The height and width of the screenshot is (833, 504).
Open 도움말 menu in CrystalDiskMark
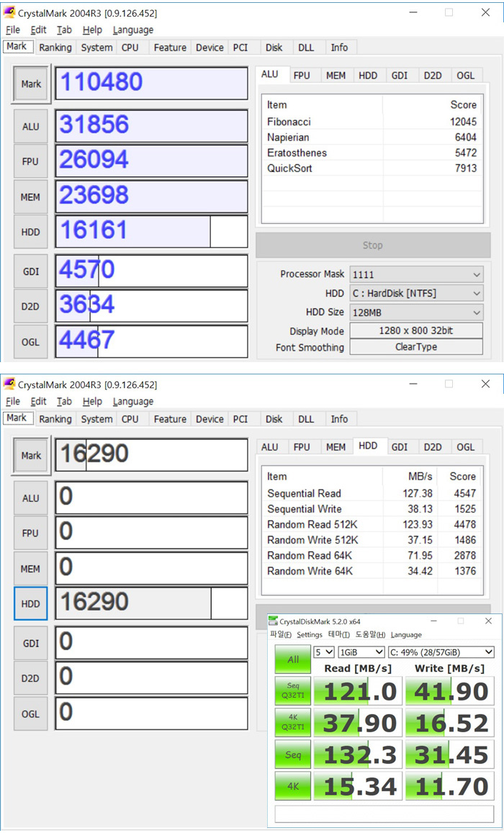[370, 635]
